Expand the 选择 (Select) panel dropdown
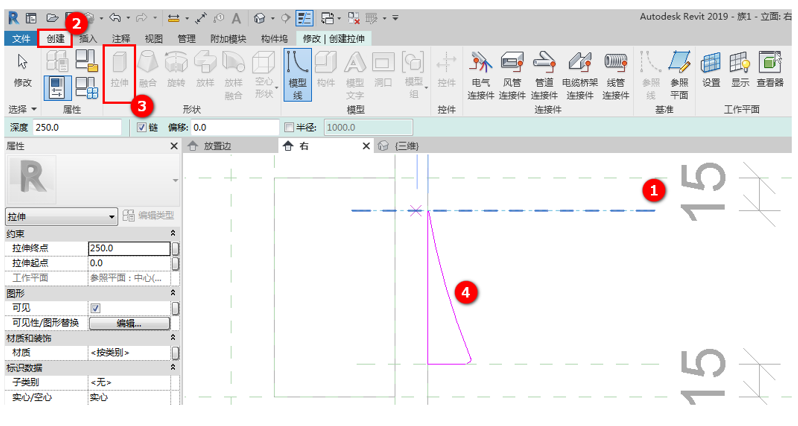 coord(34,109)
